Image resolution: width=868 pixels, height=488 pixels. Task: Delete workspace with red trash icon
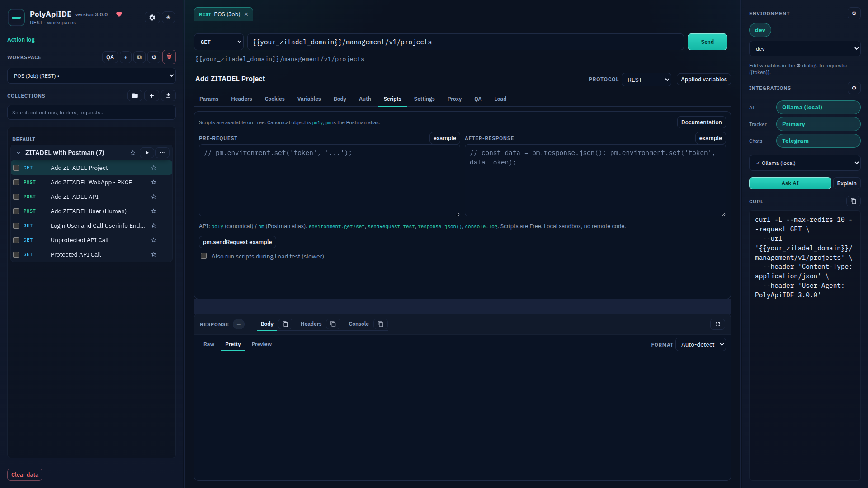tap(169, 57)
